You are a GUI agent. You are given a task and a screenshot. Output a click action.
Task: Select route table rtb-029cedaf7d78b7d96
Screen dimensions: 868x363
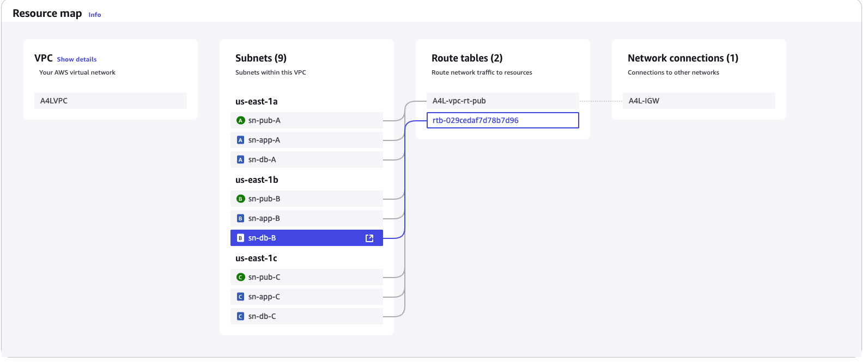503,120
